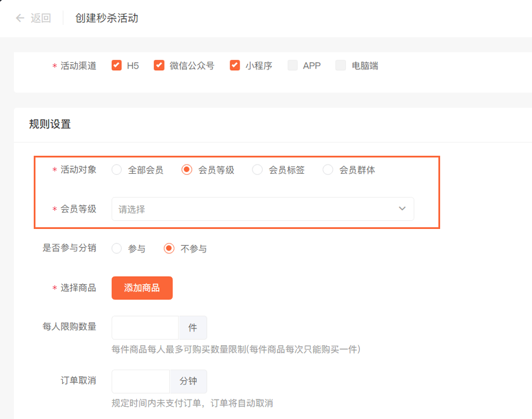The image size is (532, 419).
Task: Select 不参与 for distribution participation
Action: click(x=169, y=249)
